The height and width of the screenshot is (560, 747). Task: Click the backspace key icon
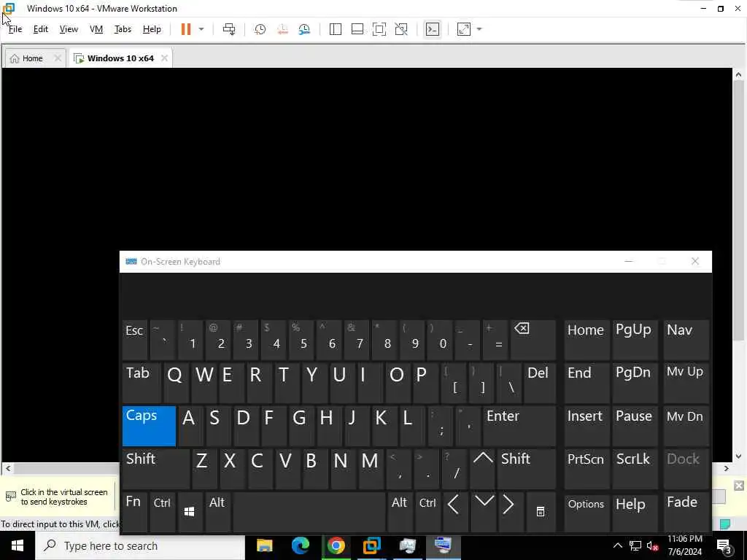(533, 340)
